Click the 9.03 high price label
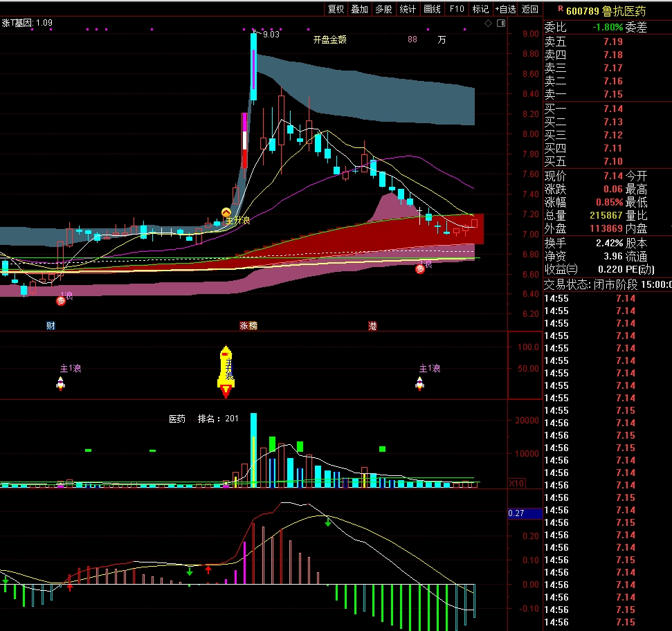The image size is (672, 631). click(x=271, y=35)
